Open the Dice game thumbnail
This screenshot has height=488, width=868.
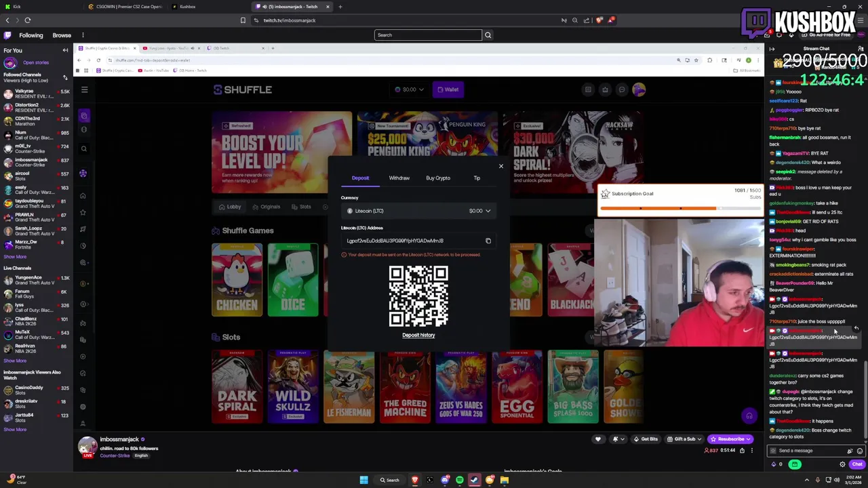click(x=293, y=280)
